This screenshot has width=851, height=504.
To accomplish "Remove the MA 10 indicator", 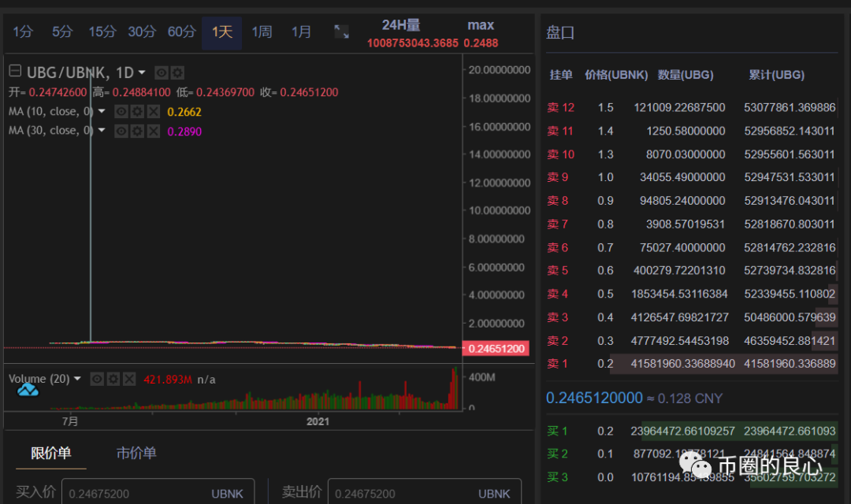I will pos(153,112).
